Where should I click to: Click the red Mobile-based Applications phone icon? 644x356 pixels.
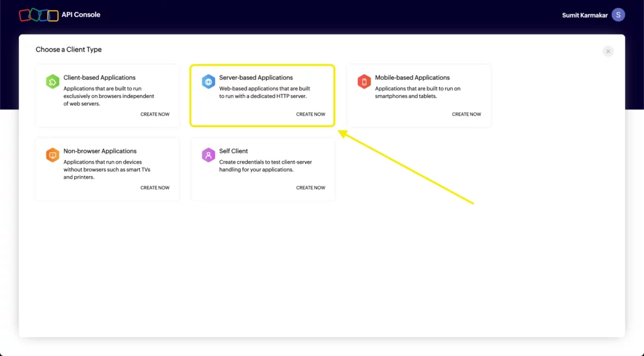tap(364, 82)
